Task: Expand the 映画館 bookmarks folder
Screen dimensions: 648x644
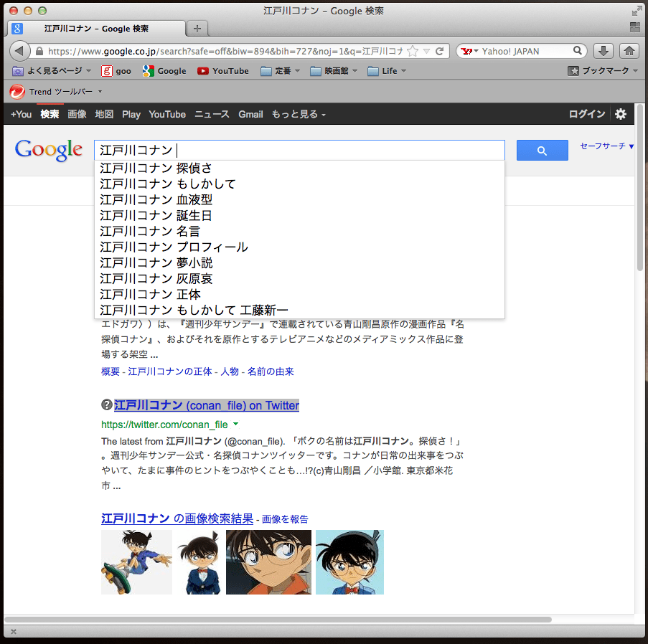Action: (x=334, y=71)
